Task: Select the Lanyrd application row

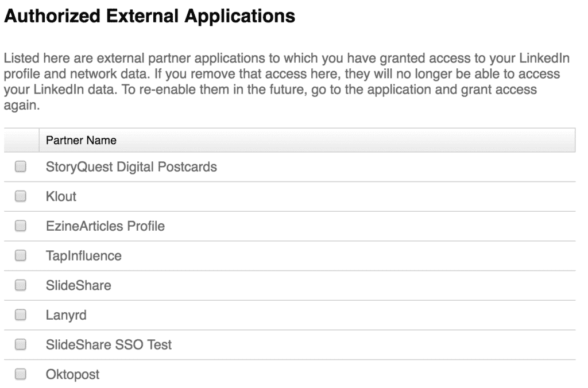Action: click(x=65, y=315)
